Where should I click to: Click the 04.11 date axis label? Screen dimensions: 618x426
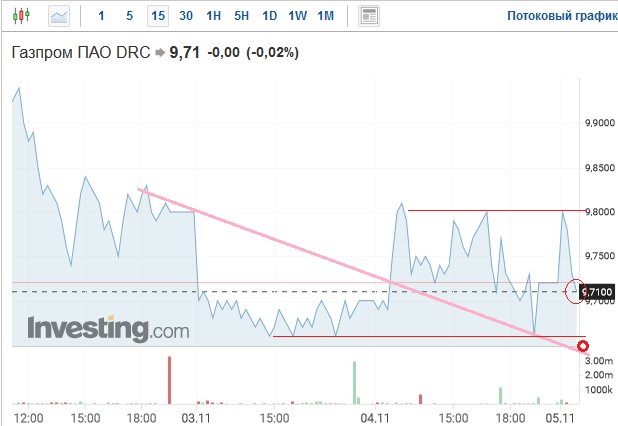pos(375,418)
